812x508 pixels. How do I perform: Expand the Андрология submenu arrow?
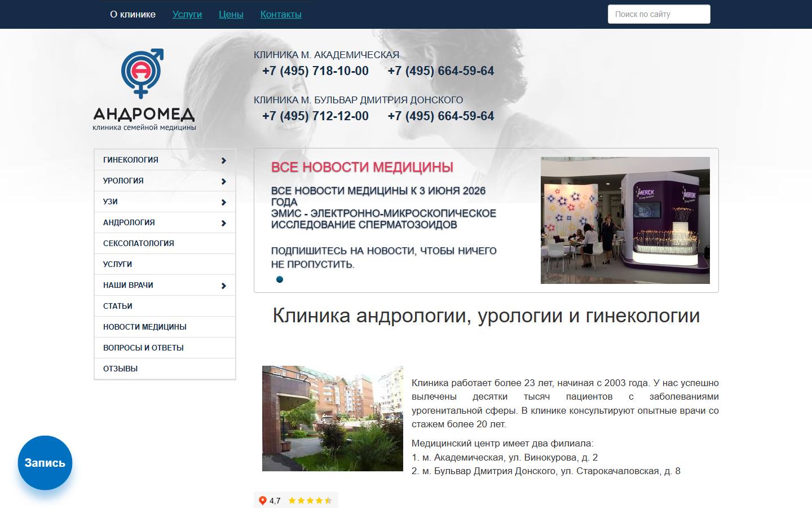(224, 223)
